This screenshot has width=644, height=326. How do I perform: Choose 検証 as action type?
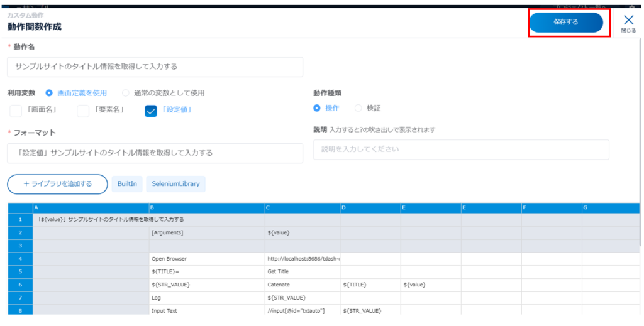click(x=358, y=108)
